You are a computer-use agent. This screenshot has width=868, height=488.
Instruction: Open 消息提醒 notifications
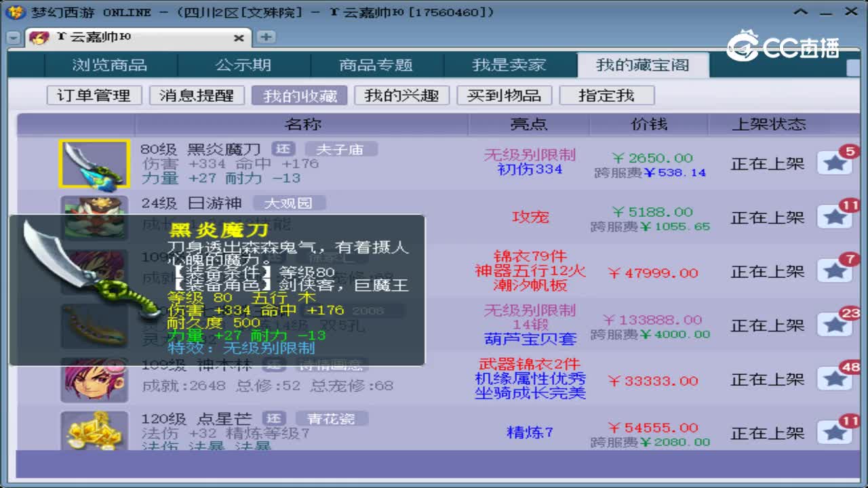[197, 96]
